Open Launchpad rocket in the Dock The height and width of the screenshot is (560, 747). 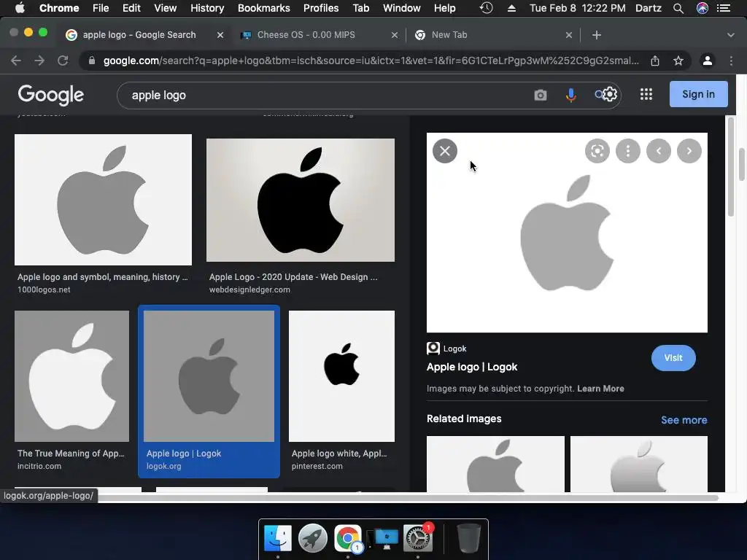point(313,538)
